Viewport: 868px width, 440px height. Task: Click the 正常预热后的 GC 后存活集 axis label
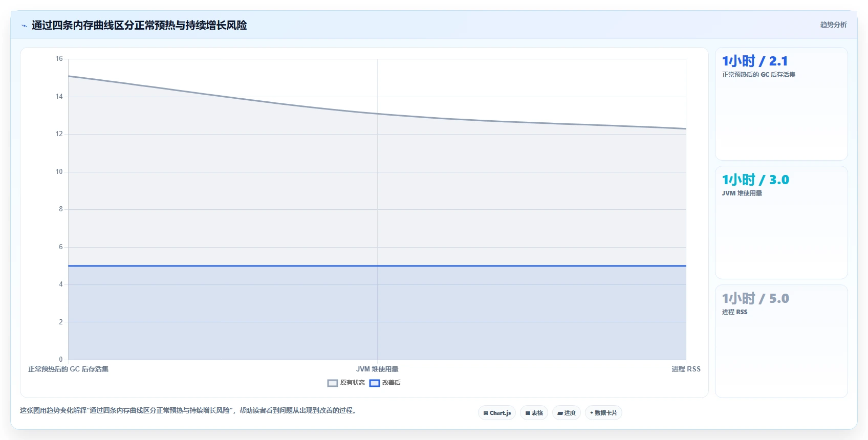pyautogui.click(x=68, y=369)
